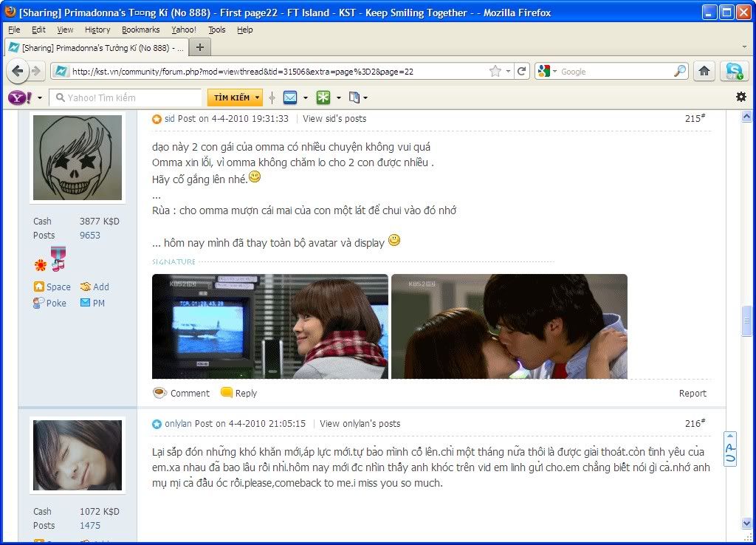Open the File menu
756x545 pixels.
click(14, 30)
